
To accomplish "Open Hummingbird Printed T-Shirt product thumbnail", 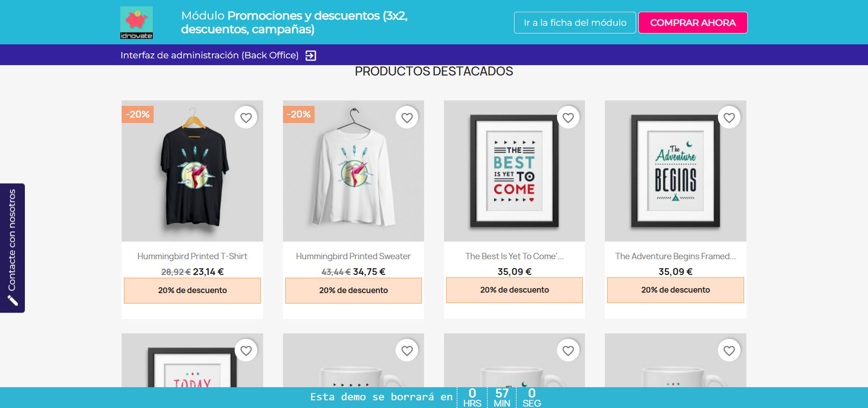I will 192,171.
